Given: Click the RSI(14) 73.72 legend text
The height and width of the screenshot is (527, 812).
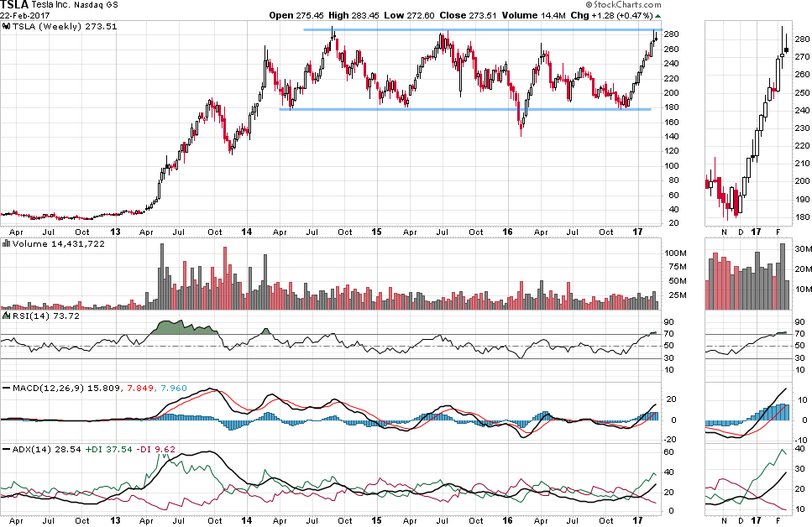Looking at the screenshot, I should pyautogui.click(x=46, y=316).
